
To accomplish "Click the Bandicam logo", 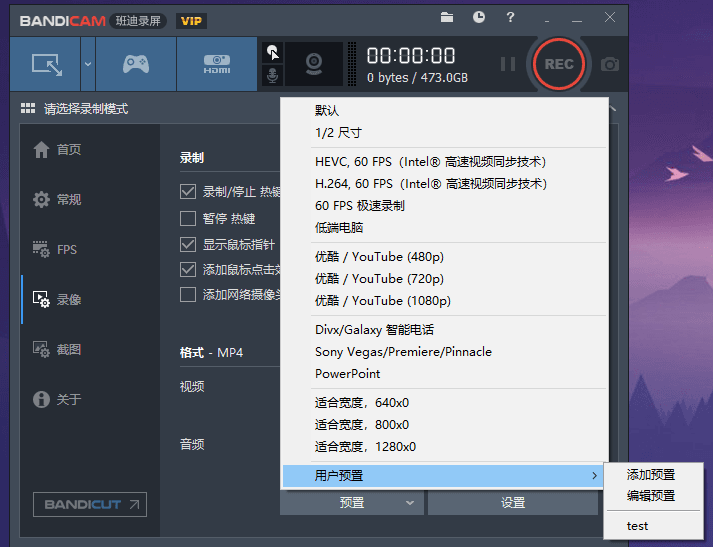I will pos(63,21).
